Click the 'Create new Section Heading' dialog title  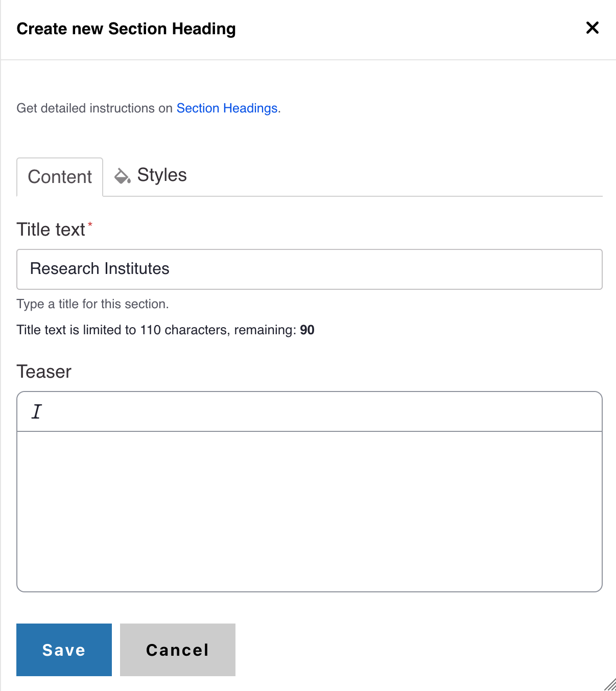[126, 29]
